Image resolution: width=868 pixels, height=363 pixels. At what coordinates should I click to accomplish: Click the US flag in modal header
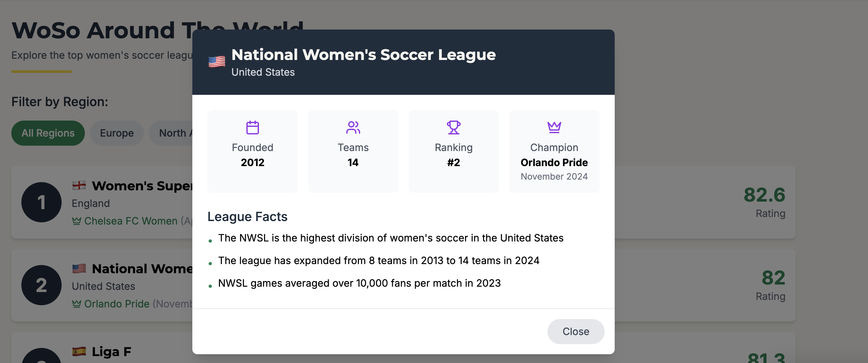217,62
